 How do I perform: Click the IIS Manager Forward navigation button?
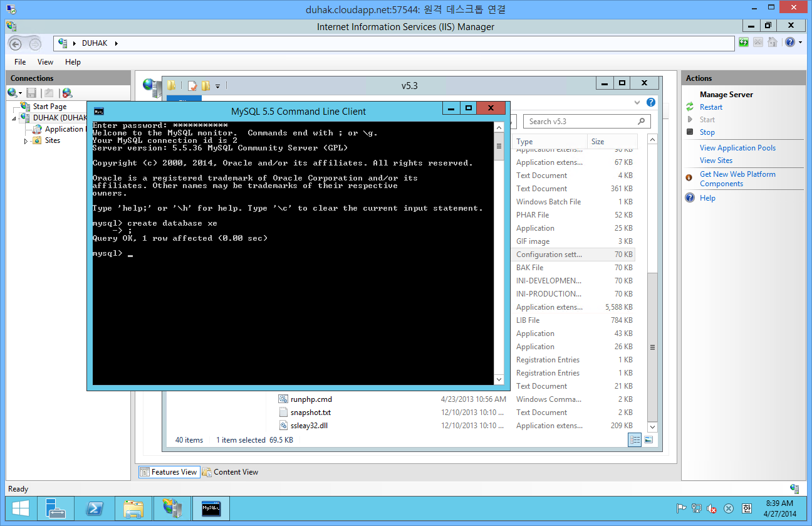pyautogui.click(x=35, y=43)
